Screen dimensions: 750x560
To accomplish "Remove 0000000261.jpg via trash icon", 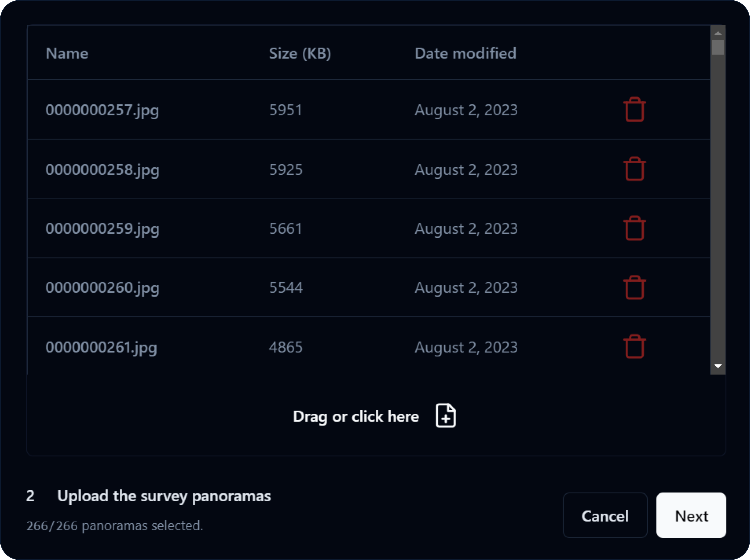I will click(x=634, y=346).
